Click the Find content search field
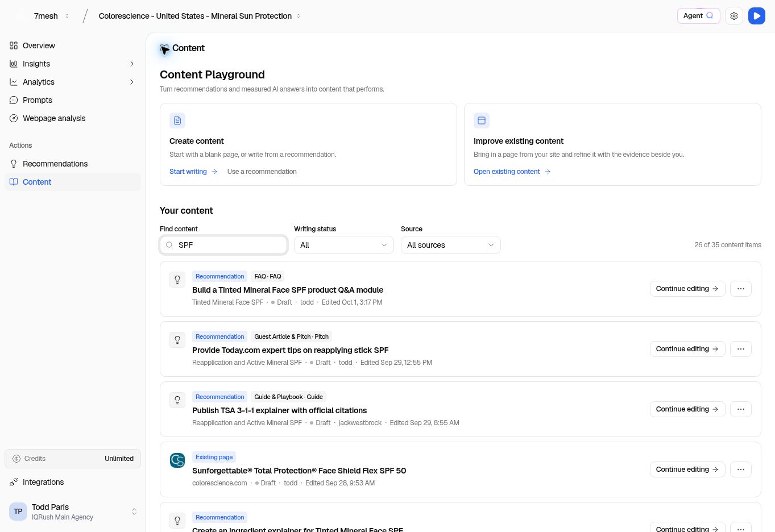 coord(223,245)
